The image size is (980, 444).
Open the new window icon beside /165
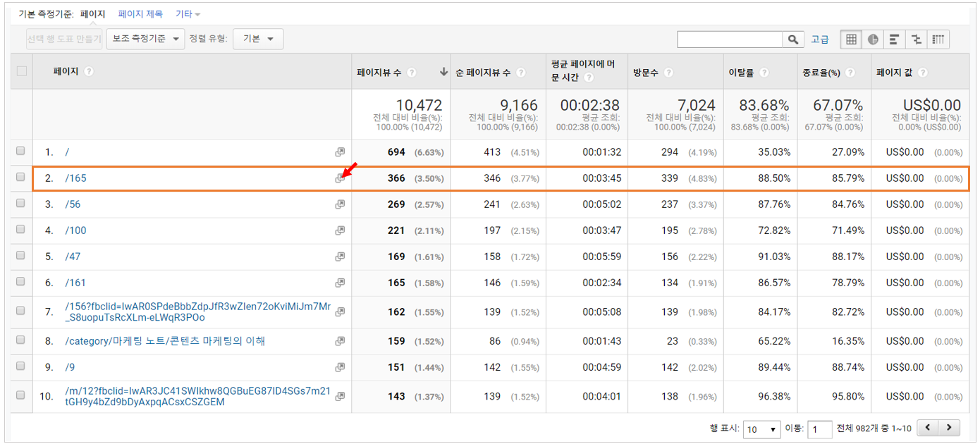[340, 178]
